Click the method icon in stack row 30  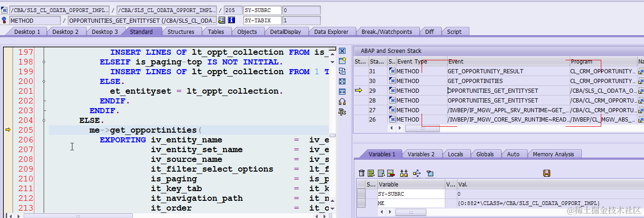click(x=392, y=81)
